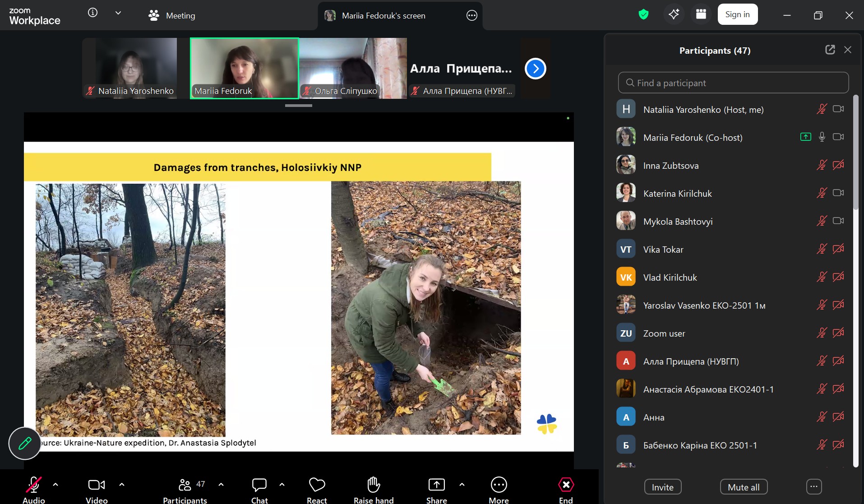This screenshot has width=864, height=504.
Task: Unmute your microphone with Audio button
Action: click(x=33, y=485)
